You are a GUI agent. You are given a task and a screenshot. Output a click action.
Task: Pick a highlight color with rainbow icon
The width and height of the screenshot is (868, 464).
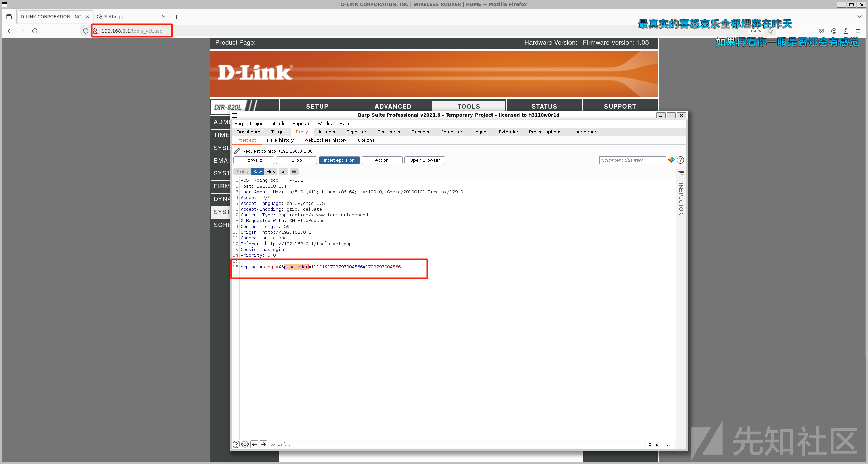pyautogui.click(x=671, y=160)
